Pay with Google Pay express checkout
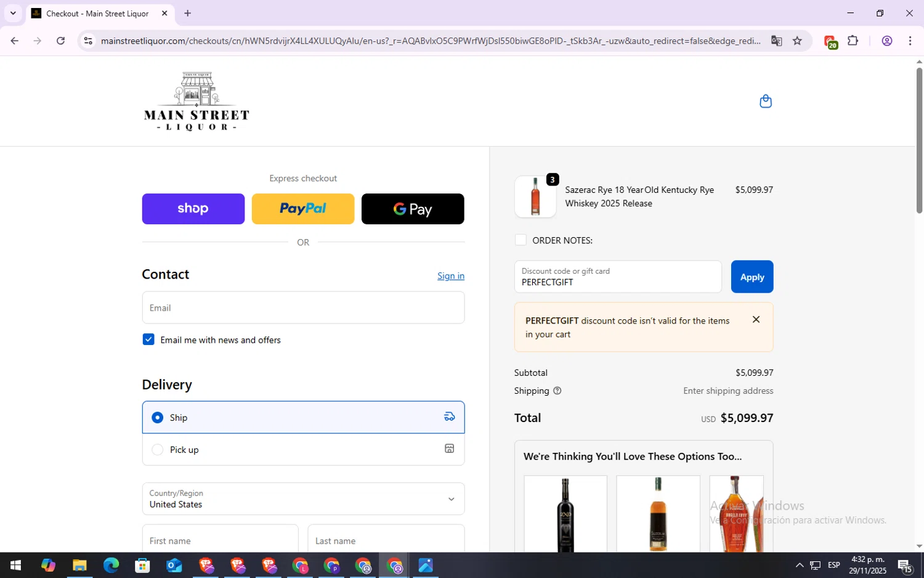The height and width of the screenshot is (578, 924). coord(413,209)
